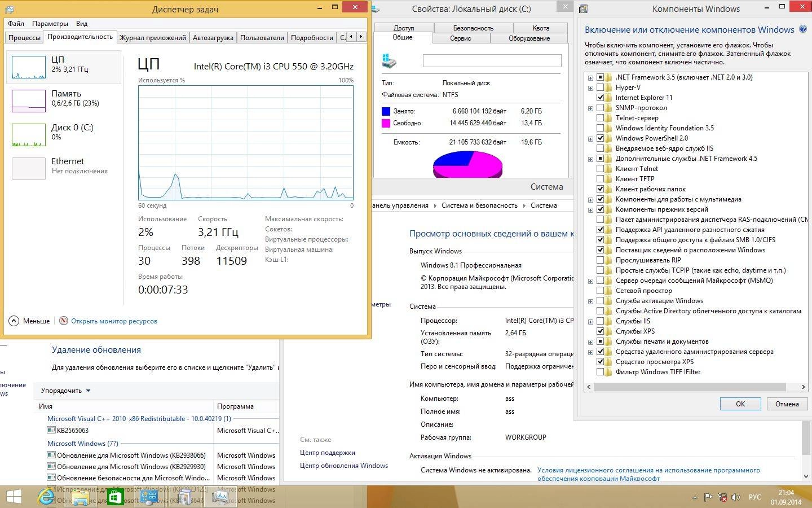Open Action Center flag icon
Image resolution: width=812 pixels, height=508 pixels.
(708, 497)
